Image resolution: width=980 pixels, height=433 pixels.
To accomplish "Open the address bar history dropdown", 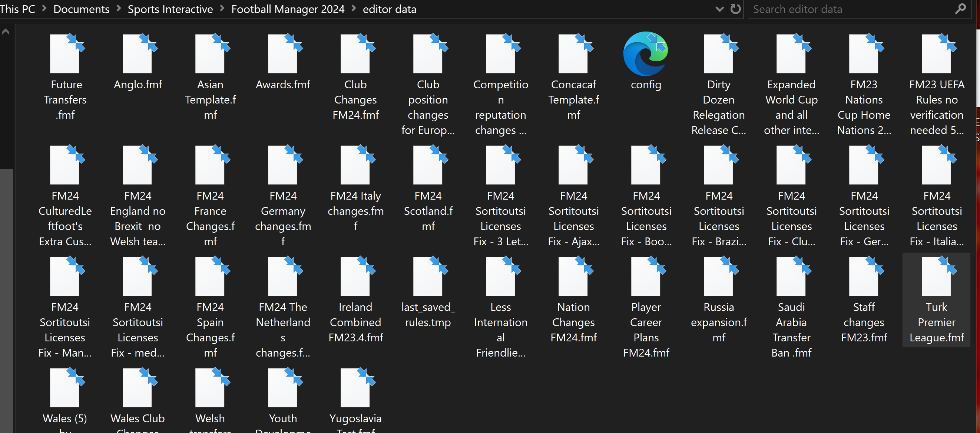I will point(719,9).
